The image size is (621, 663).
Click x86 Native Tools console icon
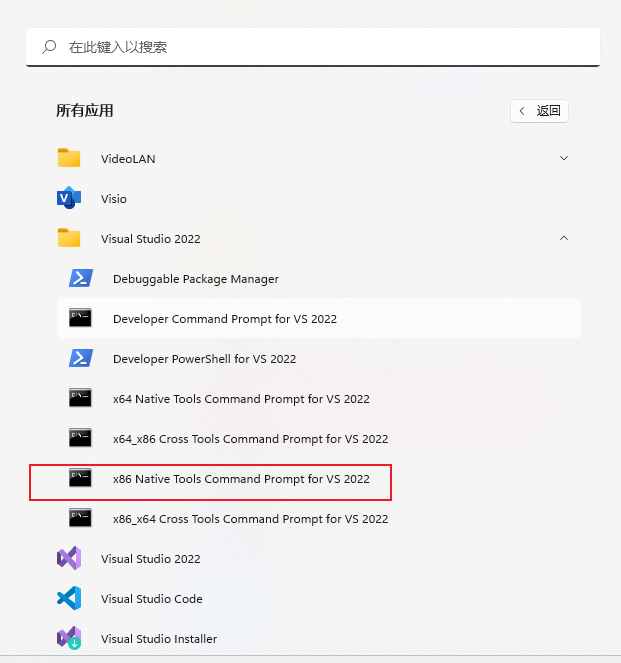pyautogui.click(x=80, y=478)
